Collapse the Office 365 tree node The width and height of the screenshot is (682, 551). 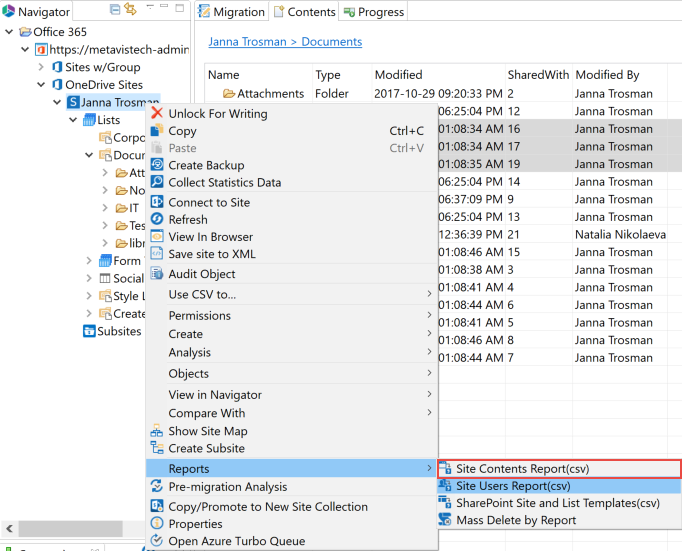pos(10,31)
